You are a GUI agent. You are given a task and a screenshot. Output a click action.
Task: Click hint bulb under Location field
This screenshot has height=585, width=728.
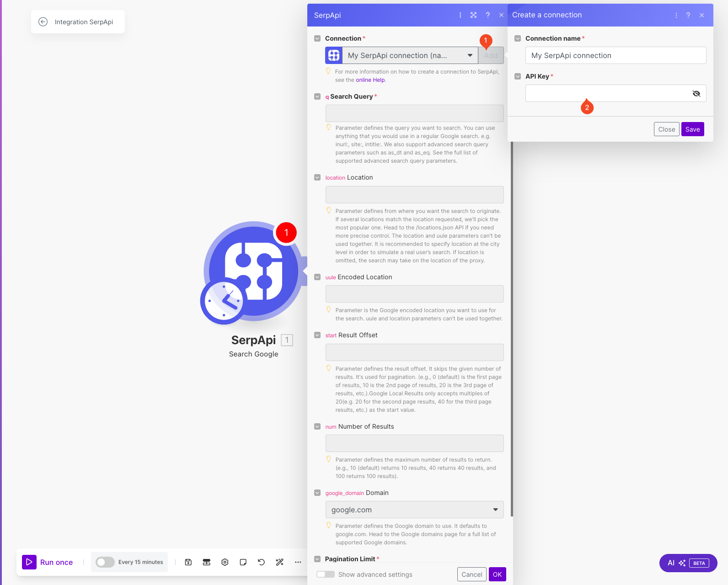328,211
